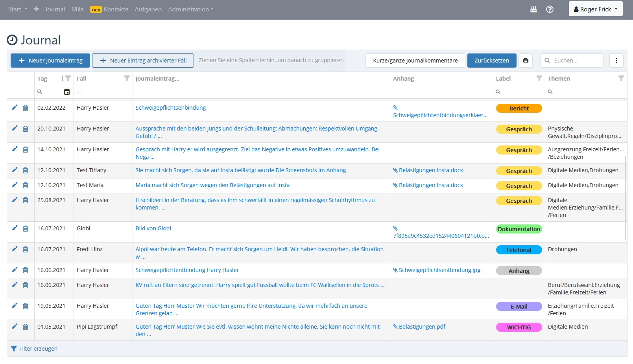Toggle Kurze/ganze Journalkommentare view
The image size is (633, 364).
[x=415, y=61]
